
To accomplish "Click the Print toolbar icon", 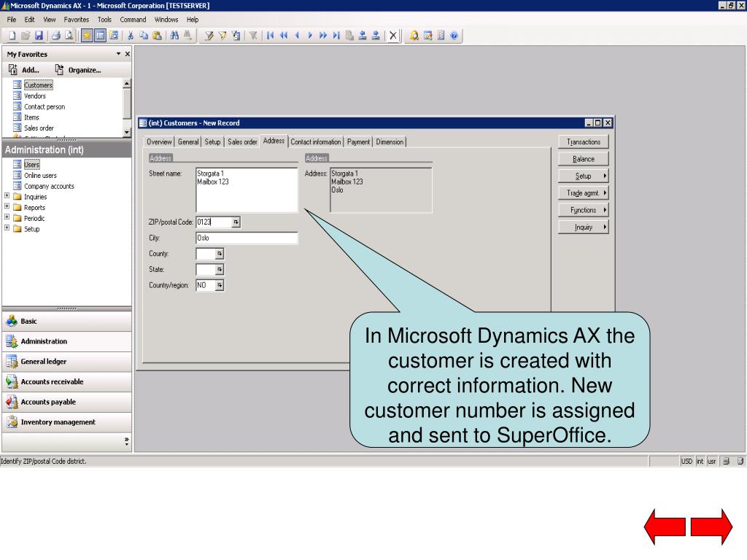I will point(55,36).
